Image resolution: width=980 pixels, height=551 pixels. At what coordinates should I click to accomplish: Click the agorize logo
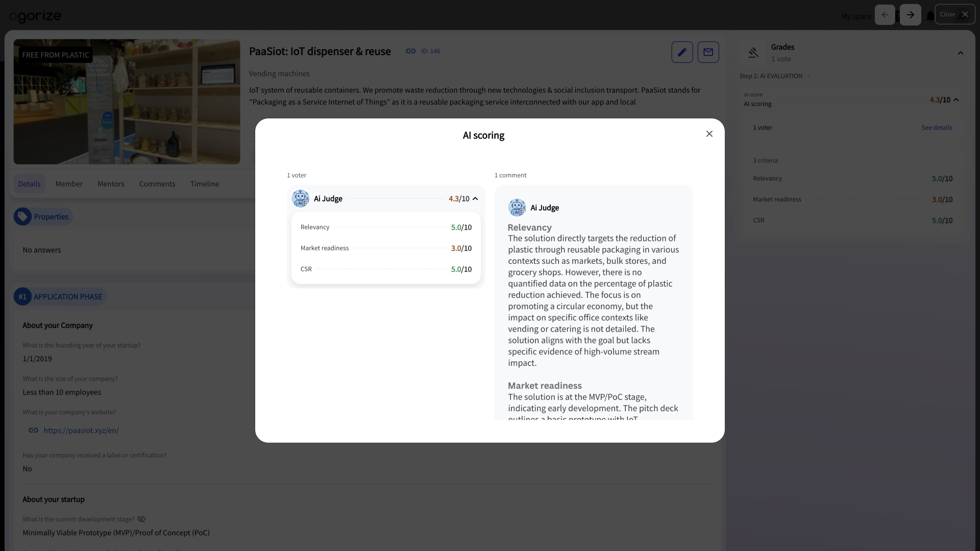34,16
